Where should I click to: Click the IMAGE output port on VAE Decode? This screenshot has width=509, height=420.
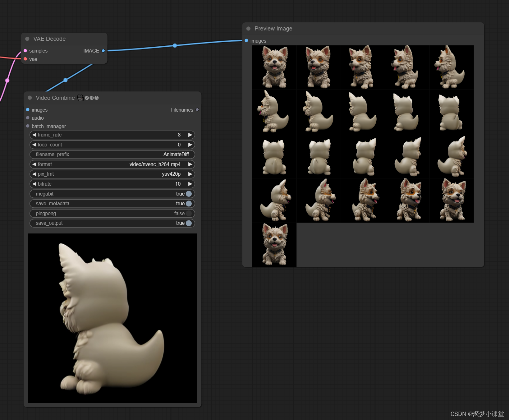coord(104,51)
